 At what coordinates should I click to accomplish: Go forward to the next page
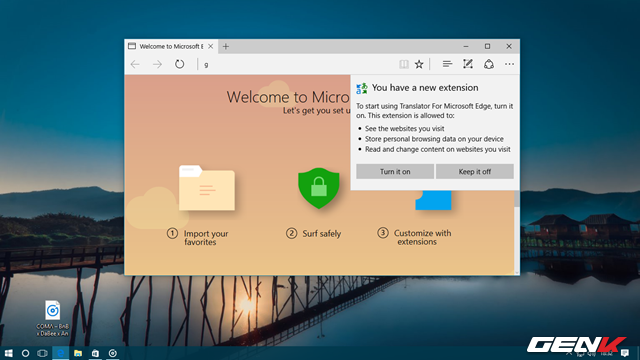[157, 64]
